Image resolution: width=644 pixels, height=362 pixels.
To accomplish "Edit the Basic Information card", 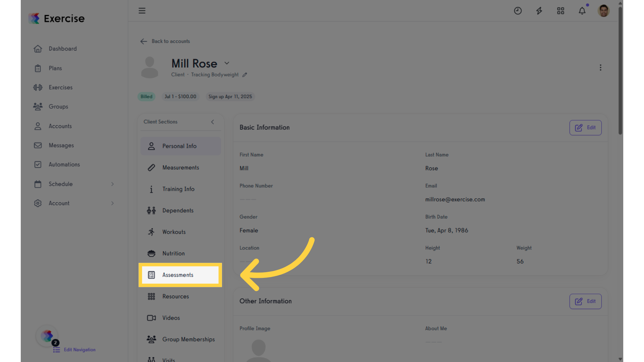I will [x=585, y=128].
